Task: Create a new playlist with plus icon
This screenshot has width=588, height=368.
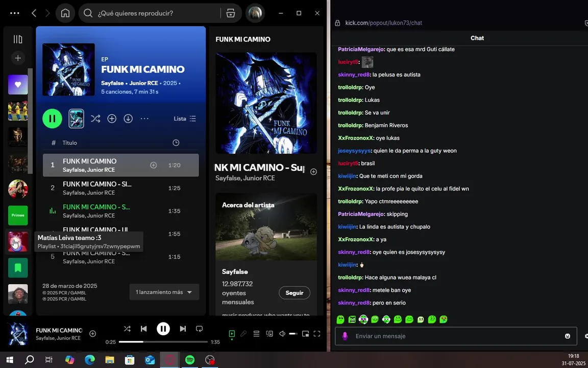Action: (x=18, y=58)
